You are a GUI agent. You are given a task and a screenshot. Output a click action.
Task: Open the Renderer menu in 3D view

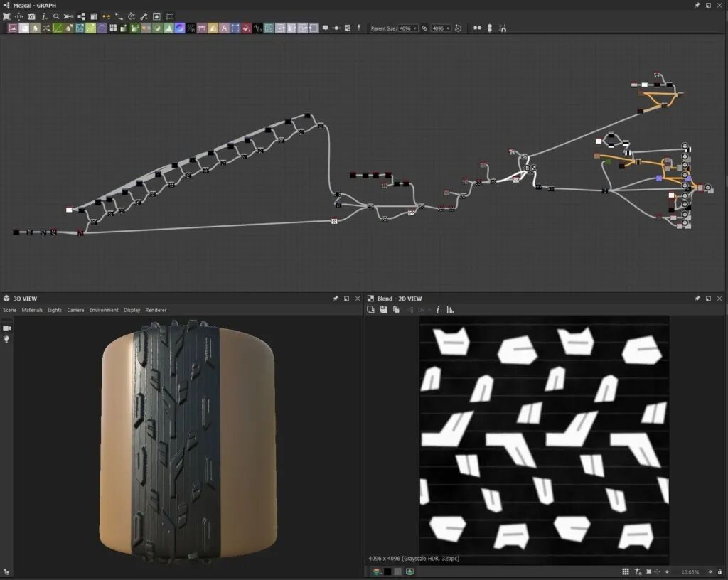pyautogui.click(x=156, y=310)
